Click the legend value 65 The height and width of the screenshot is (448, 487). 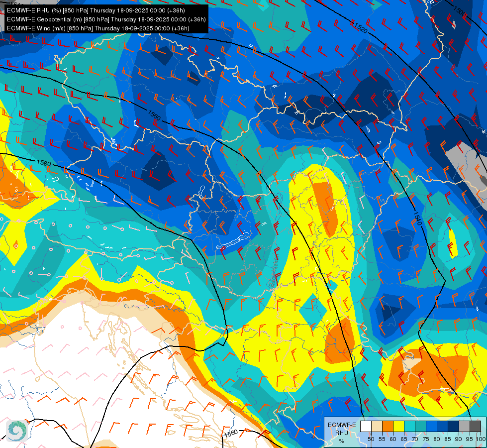click(x=404, y=439)
